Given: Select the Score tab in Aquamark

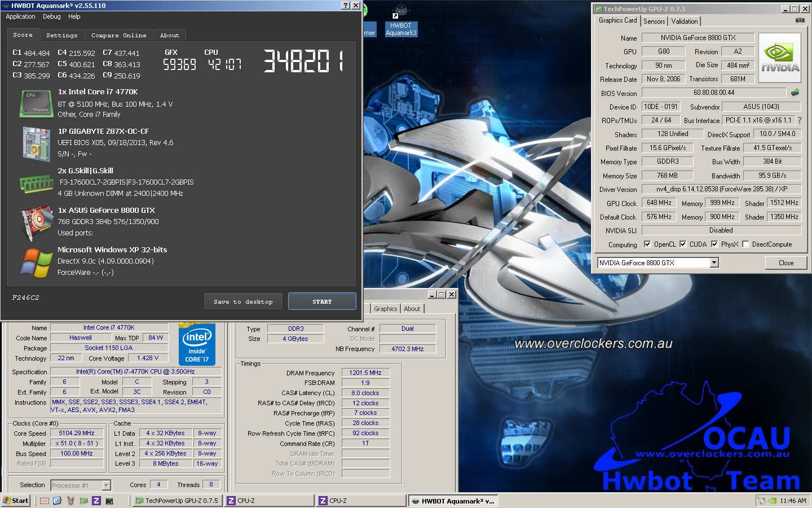Looking at the screenshot, I should (23, 35).
